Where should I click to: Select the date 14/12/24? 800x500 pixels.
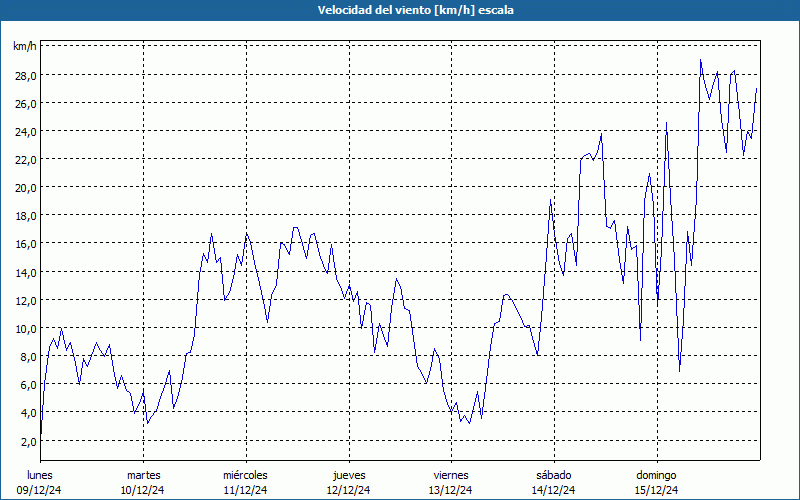(x=554, y=490)
